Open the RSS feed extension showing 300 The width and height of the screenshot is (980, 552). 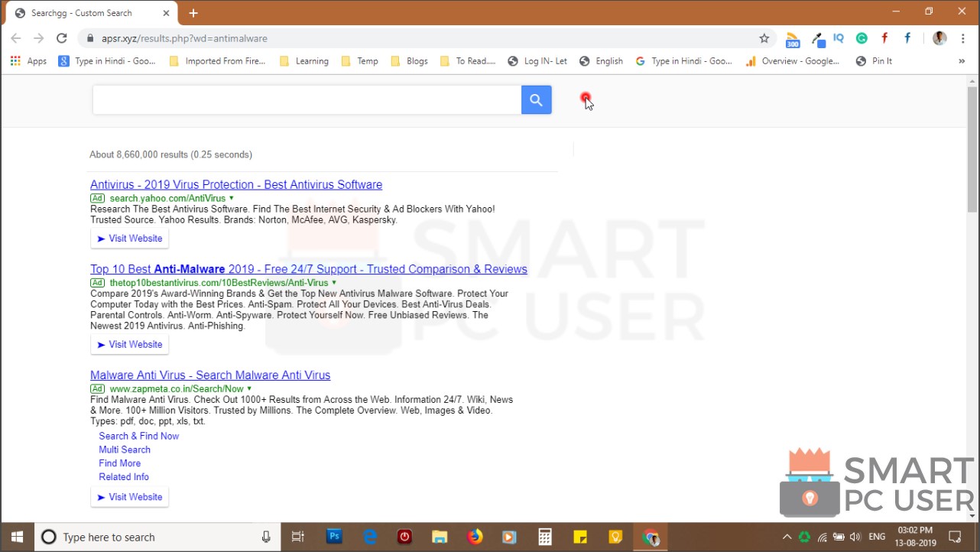pyautogui.click(x=792, y=37)
